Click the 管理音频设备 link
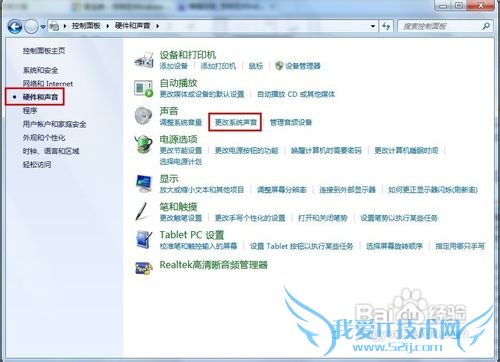 coord(291,122)
